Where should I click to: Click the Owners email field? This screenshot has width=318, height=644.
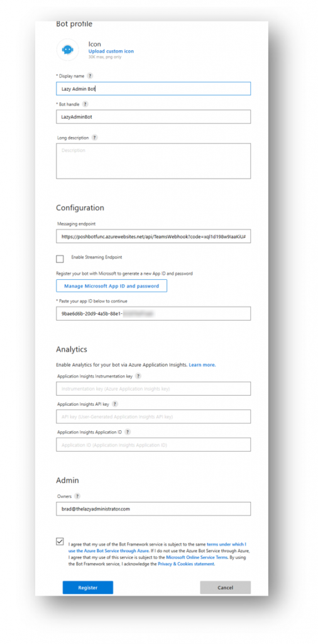[x=153, y=509]
